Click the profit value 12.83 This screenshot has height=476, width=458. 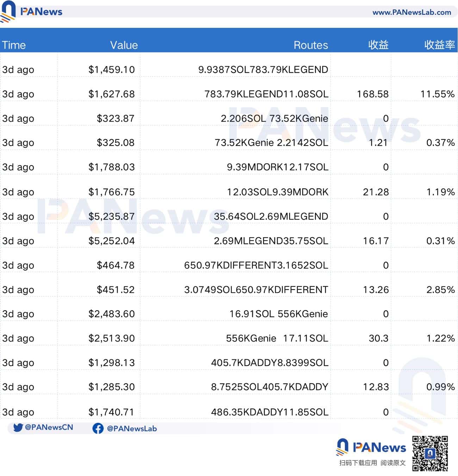[376, 387]
